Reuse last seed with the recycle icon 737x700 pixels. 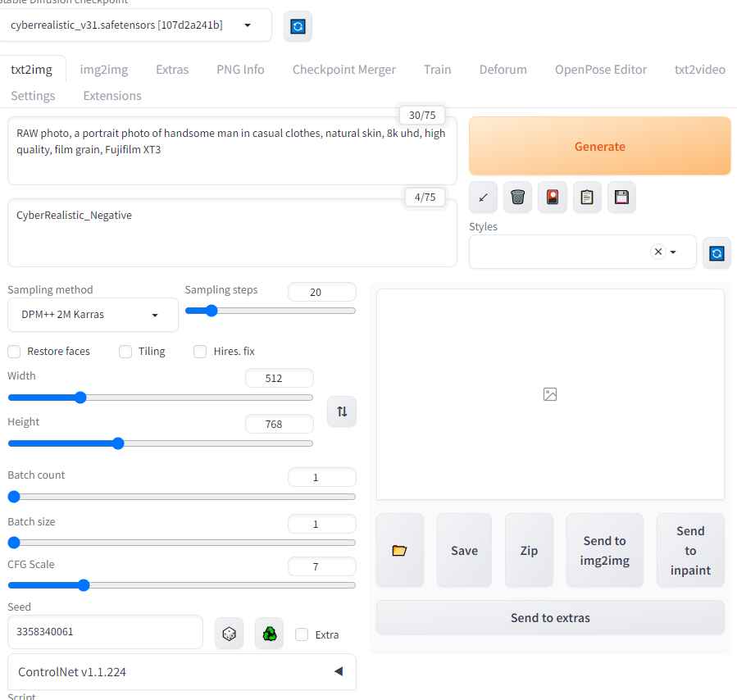270,634
